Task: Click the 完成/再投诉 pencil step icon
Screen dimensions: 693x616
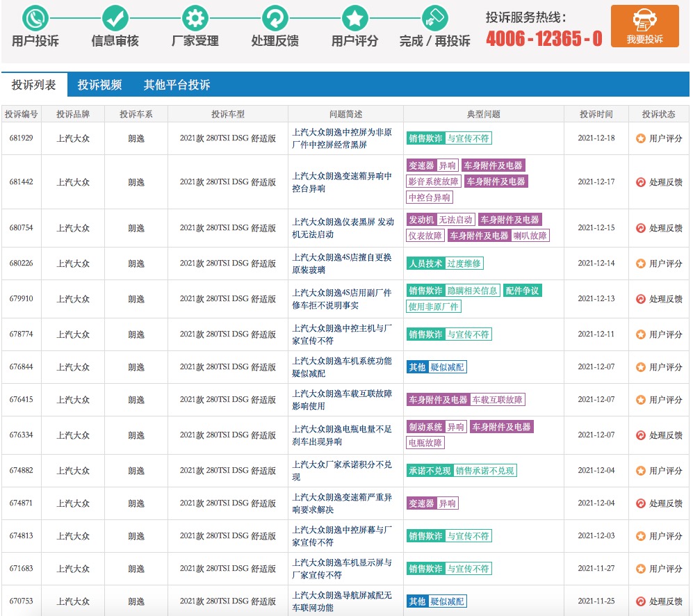Action: (x=435, y=17)
